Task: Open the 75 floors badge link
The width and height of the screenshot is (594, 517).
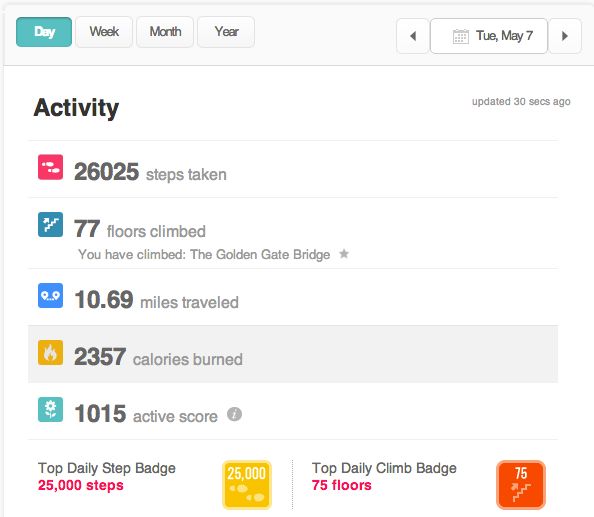Action: point(342,485)
